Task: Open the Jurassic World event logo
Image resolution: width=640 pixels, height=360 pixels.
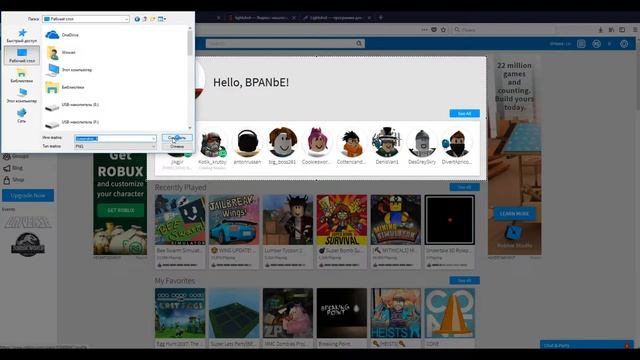Action: (x=28, y=244)
